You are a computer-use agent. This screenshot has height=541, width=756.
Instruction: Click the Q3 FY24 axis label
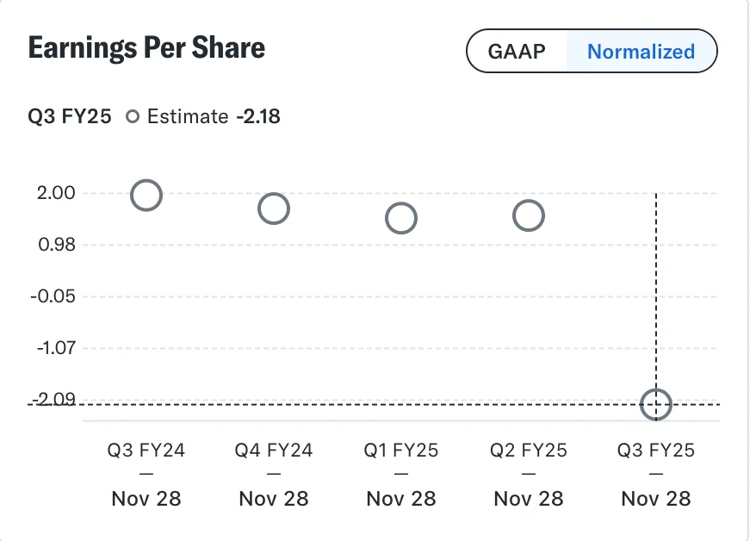click(146, 450)
